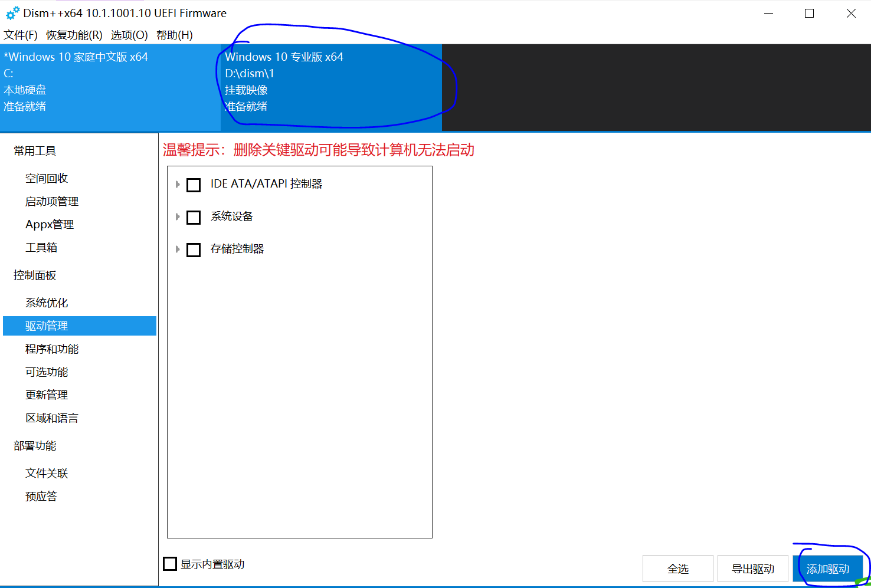Select the IDE ATA/ATAPI 控制器 label
The width and height of the screenshot is (871, 588).
coord(266,184)
